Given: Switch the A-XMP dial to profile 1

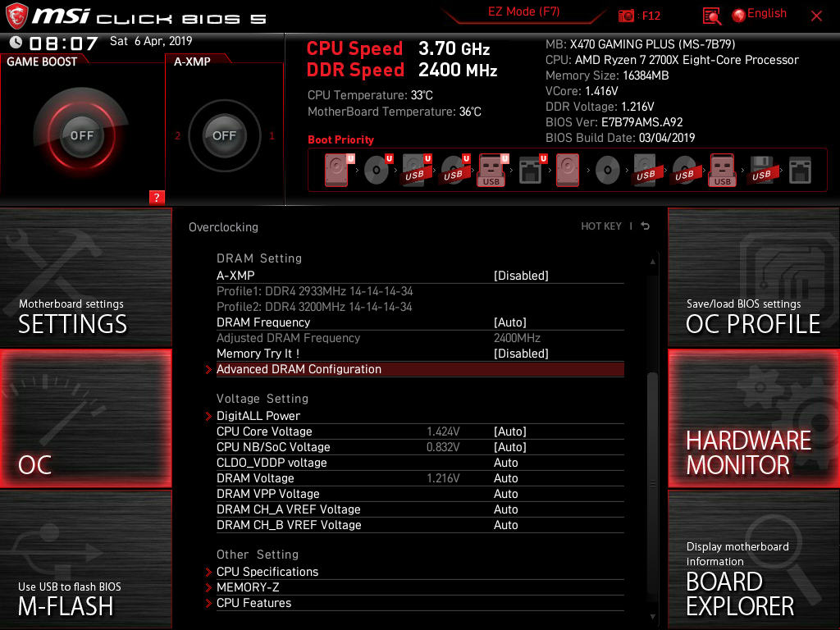Looking at the screenshot, I should (272, 137).
